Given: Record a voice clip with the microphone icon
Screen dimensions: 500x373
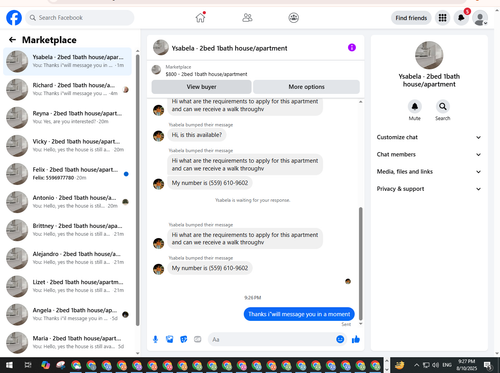Looking at the screenshot, I should 155,339.
